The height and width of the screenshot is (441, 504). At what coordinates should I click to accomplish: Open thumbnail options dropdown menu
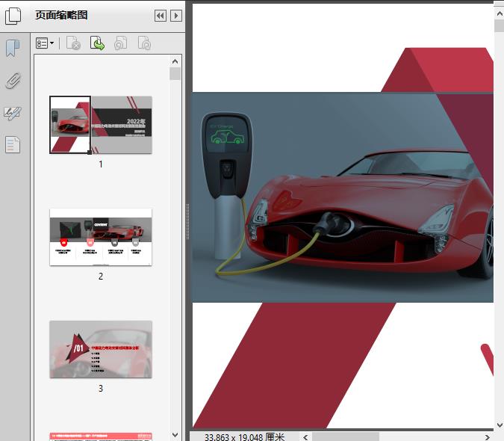click(x=45, y=43)
